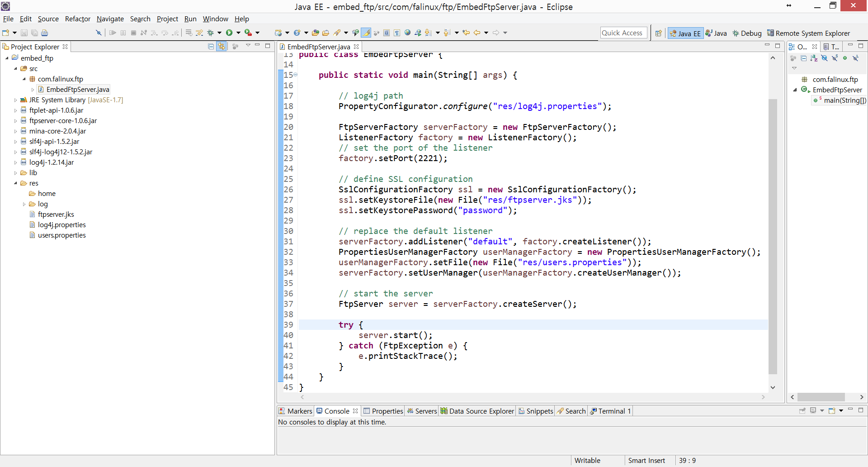The height and width of the screenshot is (467, 868).
Task: Open the Window menu
Action: [x=215, y=19]
